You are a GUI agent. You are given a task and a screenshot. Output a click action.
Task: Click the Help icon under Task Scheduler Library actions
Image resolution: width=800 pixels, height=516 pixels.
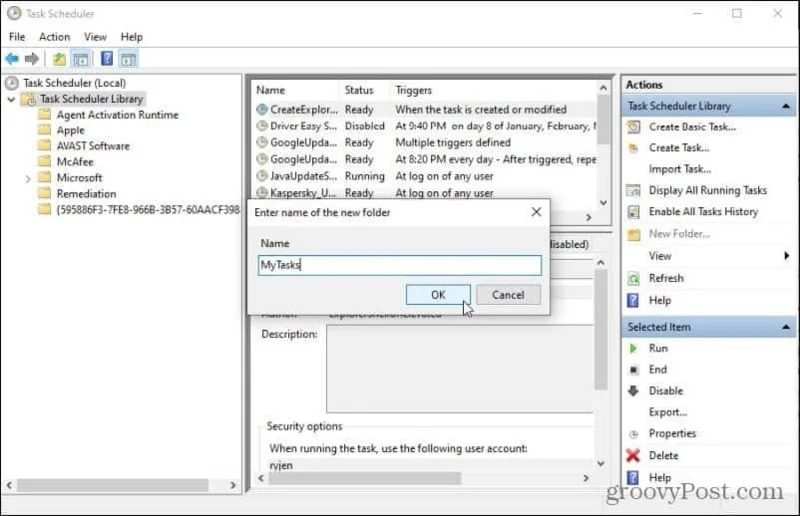point(633,301)
